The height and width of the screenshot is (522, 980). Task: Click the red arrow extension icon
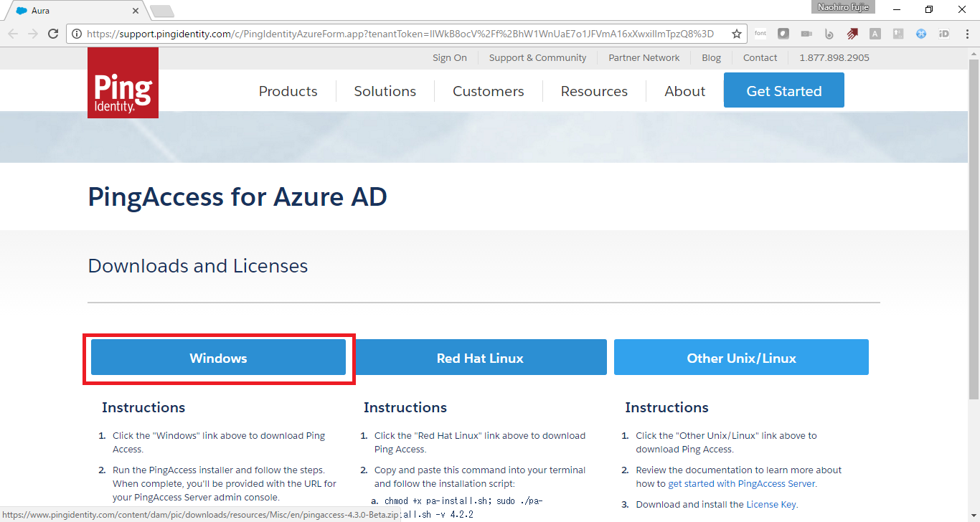(x=852, y=33)
